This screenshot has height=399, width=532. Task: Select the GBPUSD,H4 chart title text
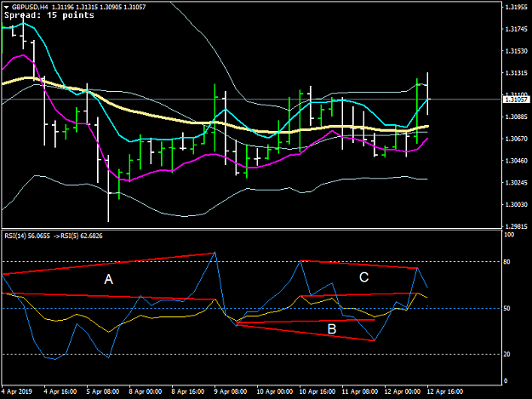point(30,7)
